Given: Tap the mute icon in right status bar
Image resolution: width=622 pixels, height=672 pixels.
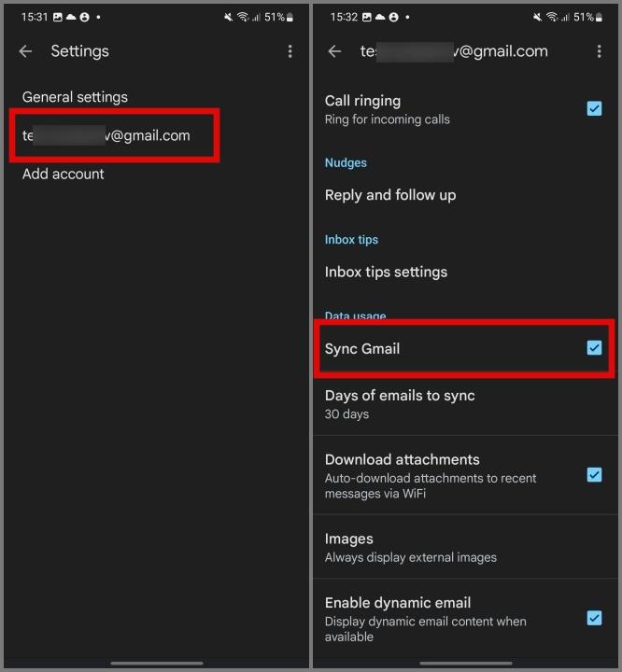Looking at the screenshot, I should [537, 17].
